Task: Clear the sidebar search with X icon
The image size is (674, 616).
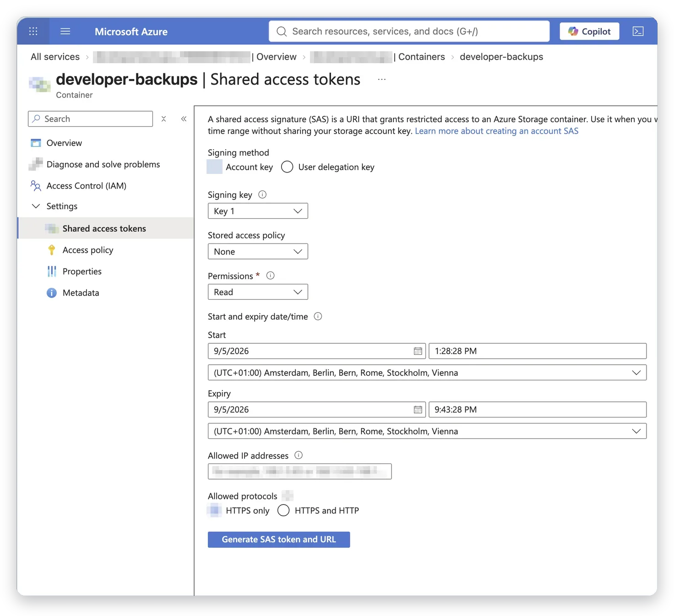Action: pyautogui.click(x=163, y=119)
